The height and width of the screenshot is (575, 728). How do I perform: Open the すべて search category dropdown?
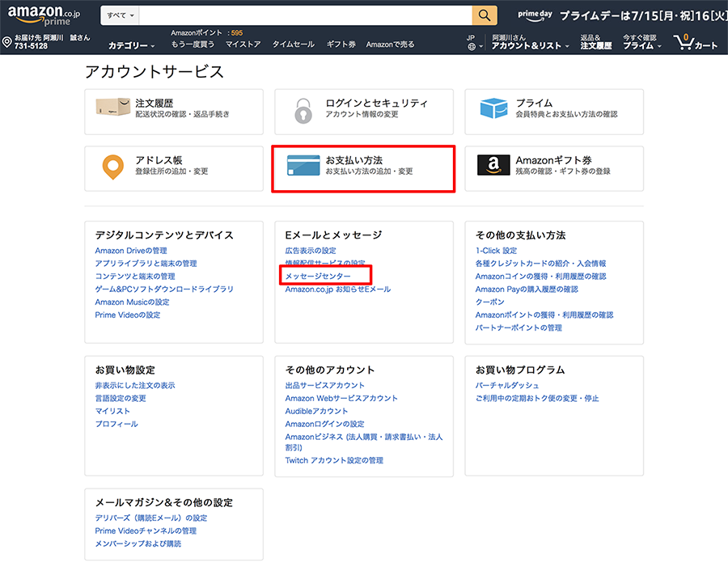click(x=121, y=15)
